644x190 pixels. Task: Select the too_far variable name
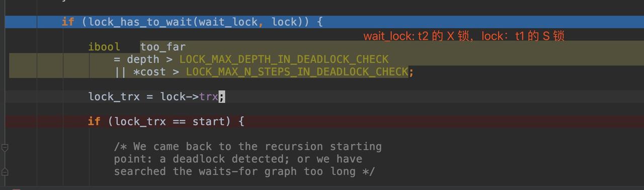(x=163, y=47)
